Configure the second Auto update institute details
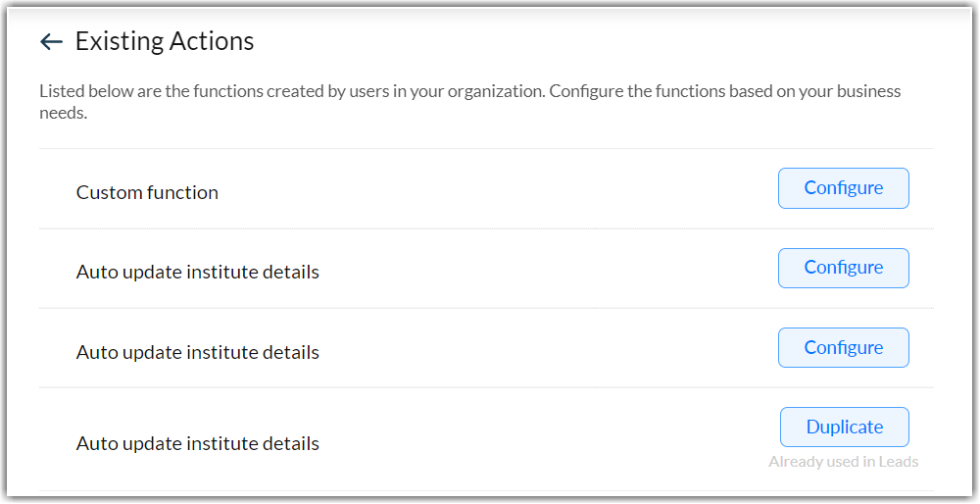 [843, 348]
